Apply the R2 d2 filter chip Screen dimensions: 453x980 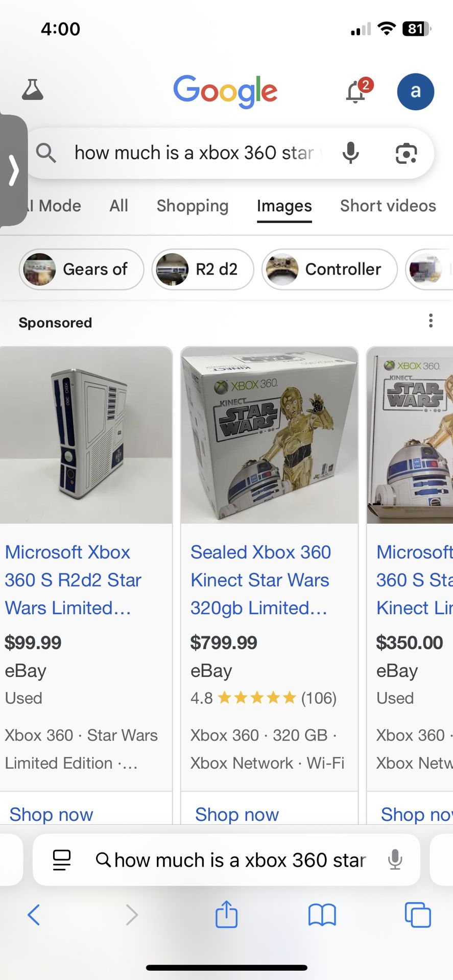click(203, 269)
